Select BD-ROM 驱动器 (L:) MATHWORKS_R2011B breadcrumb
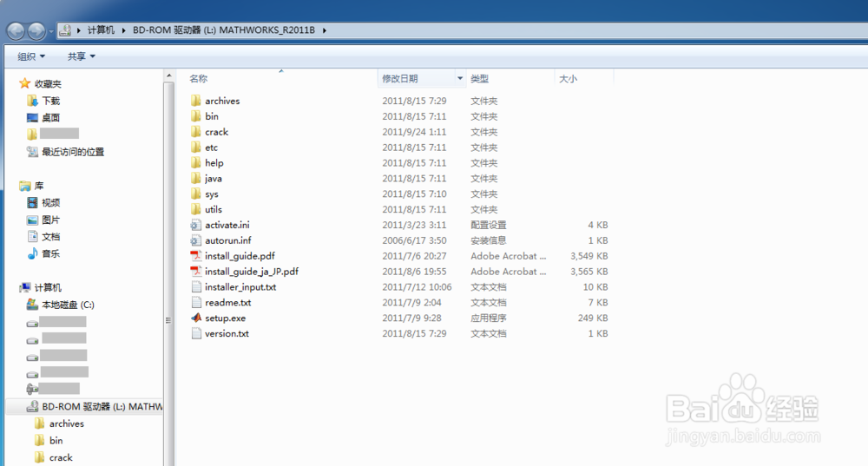 [224, 30]
